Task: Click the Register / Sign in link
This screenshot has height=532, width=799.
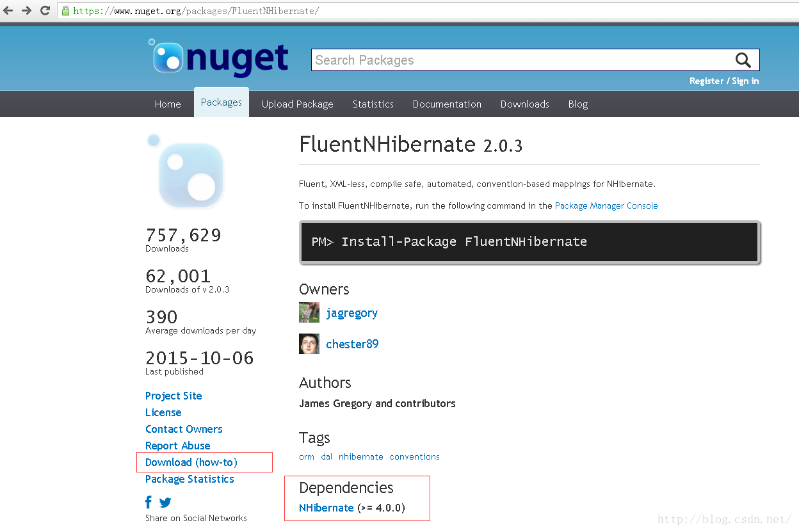Action: (x=724, y=81)
